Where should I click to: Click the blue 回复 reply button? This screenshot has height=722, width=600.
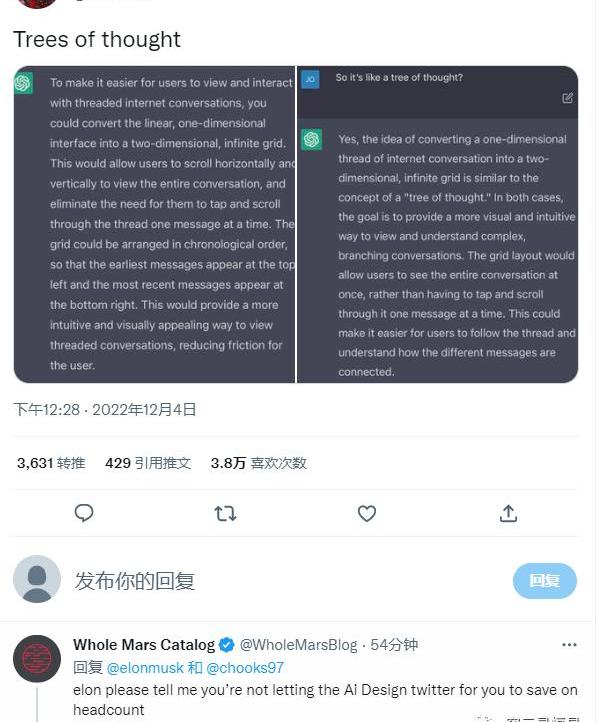(x=544, y=581)
